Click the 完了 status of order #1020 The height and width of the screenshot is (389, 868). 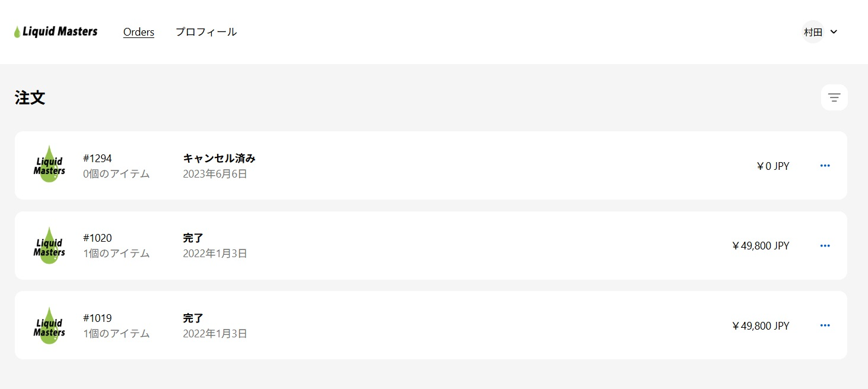193,238
